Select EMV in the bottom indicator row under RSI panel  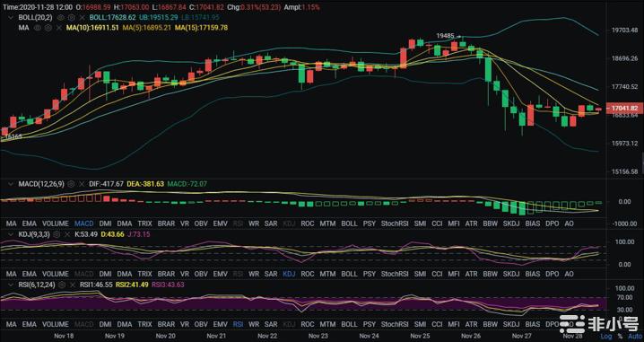(221, 324)
